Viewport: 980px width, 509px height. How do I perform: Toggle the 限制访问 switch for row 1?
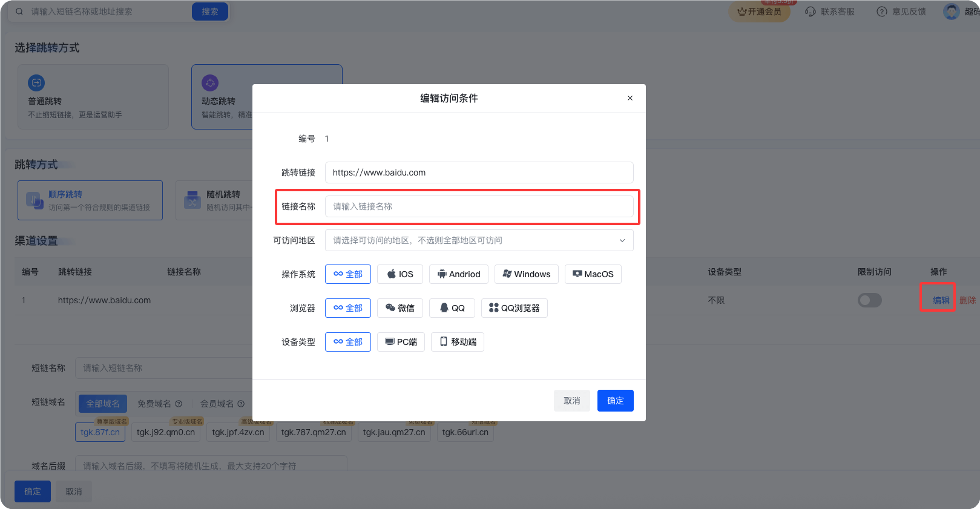870,300
